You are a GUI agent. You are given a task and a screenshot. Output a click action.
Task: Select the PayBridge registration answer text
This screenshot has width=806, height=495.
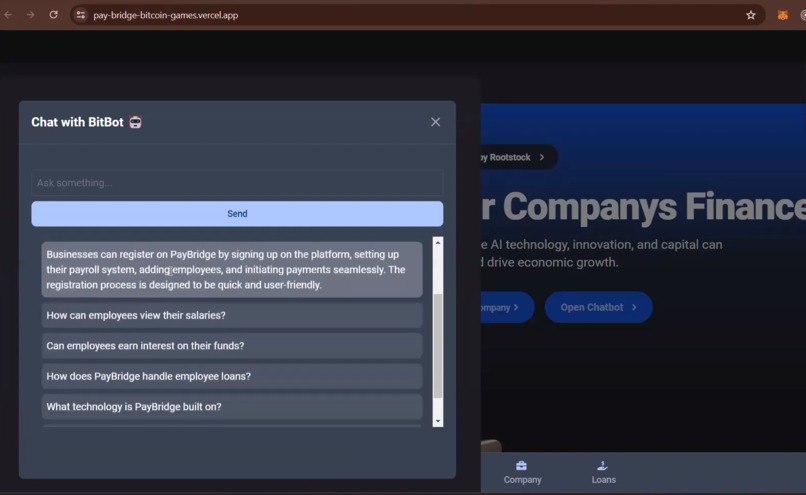232,269
